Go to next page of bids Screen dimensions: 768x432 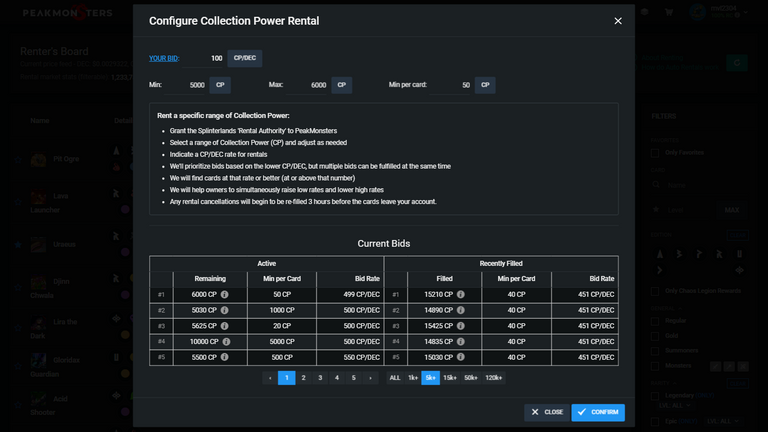coord(370,378)
